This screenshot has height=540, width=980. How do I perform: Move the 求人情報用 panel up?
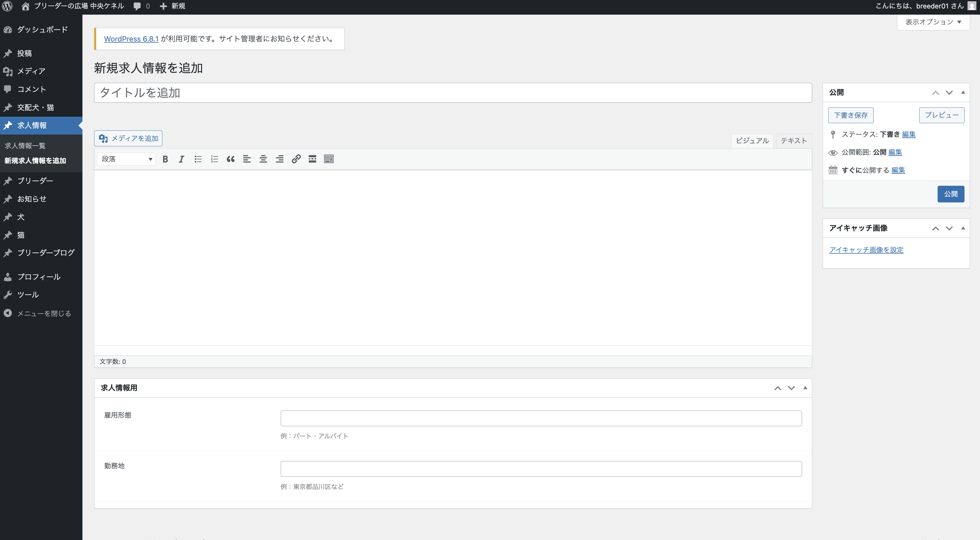pyautogui.click(x=778, y=388)
